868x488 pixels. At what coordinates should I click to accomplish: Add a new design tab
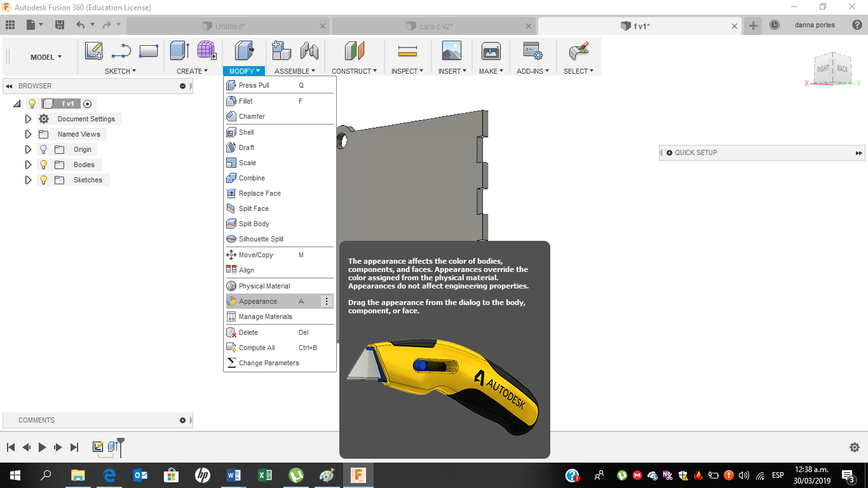pyautogui.click(x=753, y=25)
